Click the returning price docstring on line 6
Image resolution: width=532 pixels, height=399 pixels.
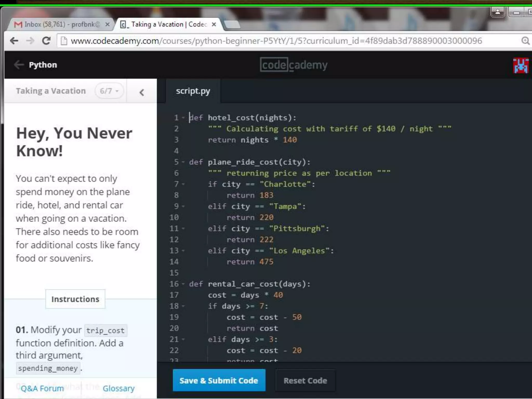299,173
